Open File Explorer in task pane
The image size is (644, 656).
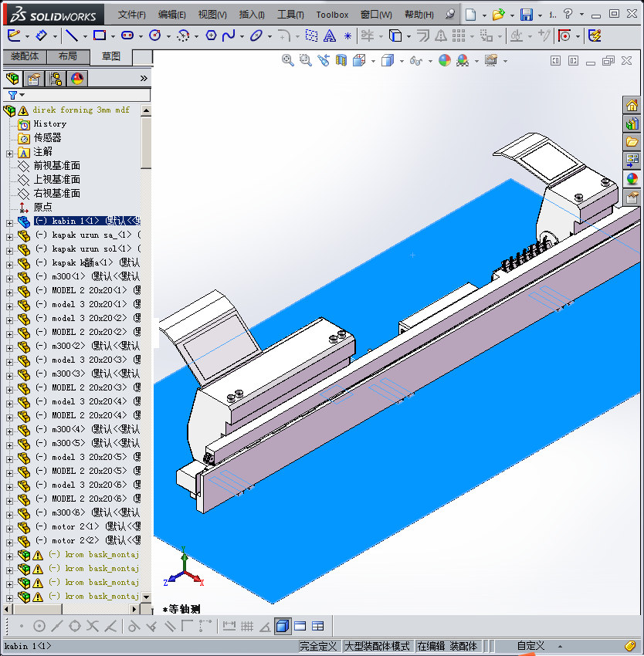[632, 142]
